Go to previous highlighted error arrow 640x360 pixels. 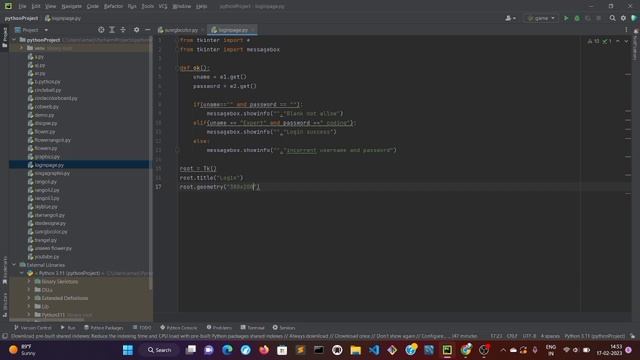tap(618, 41)
